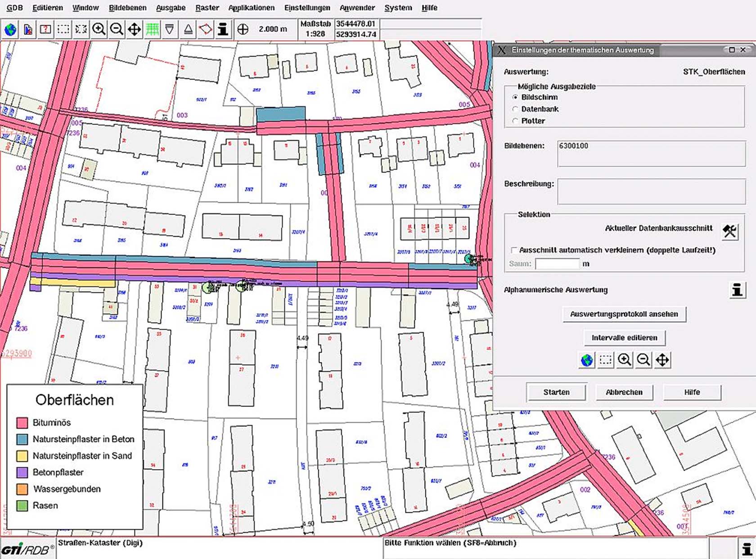Viewport: 756px width, 559px height.
Task: Click hammer tools icon next to Aktueller Datenbankausschnitt
Action: point(729,231)
